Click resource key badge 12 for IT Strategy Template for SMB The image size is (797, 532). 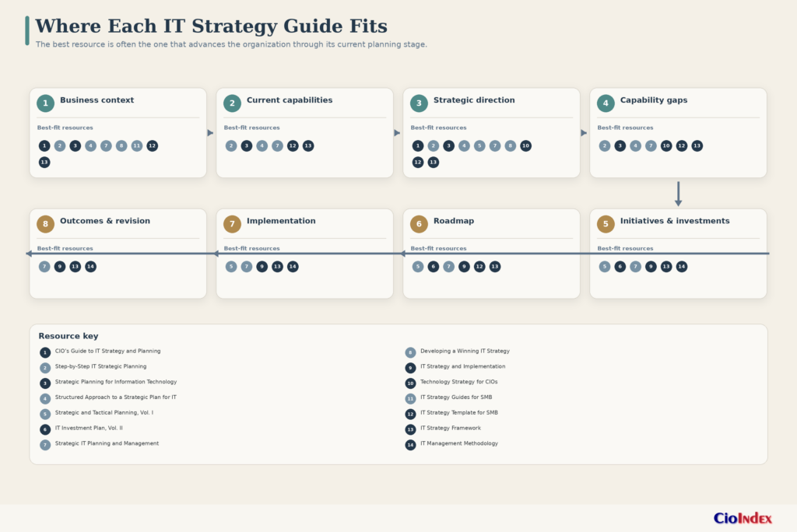411,414
